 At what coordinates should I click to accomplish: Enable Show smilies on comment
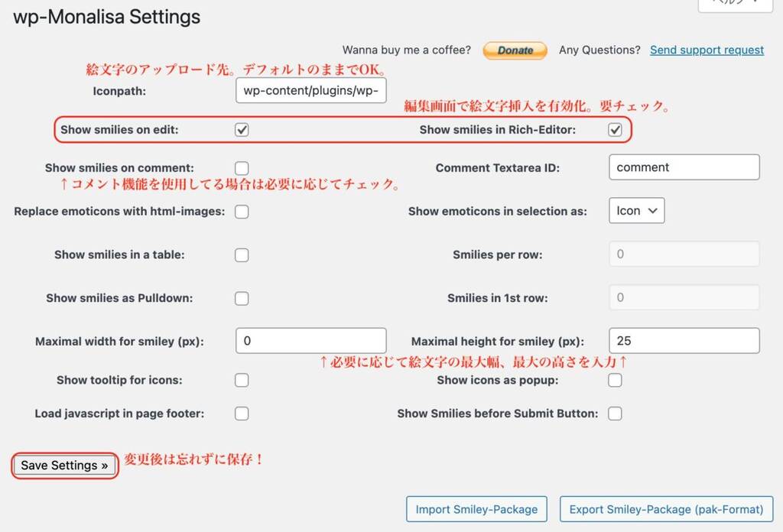(x=242, y=168)
